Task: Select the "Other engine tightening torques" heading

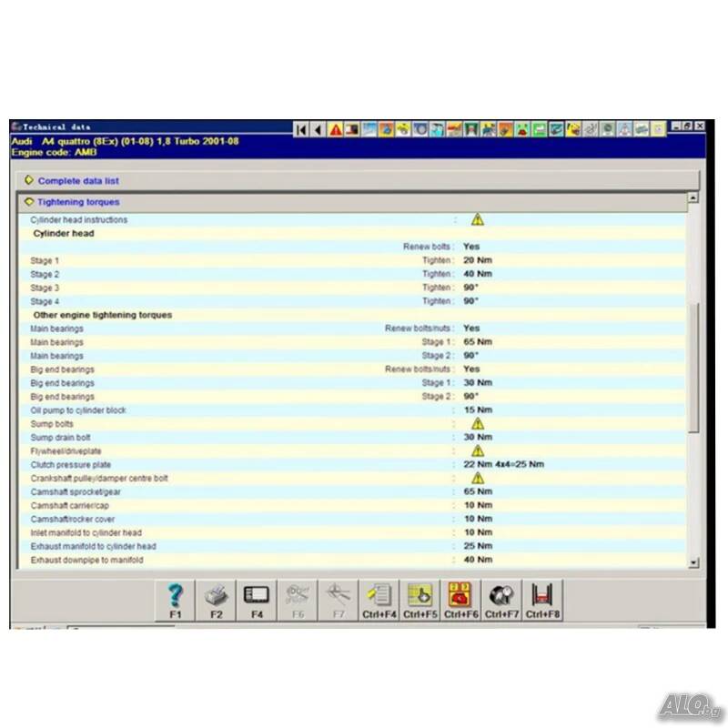Action: 103,315
